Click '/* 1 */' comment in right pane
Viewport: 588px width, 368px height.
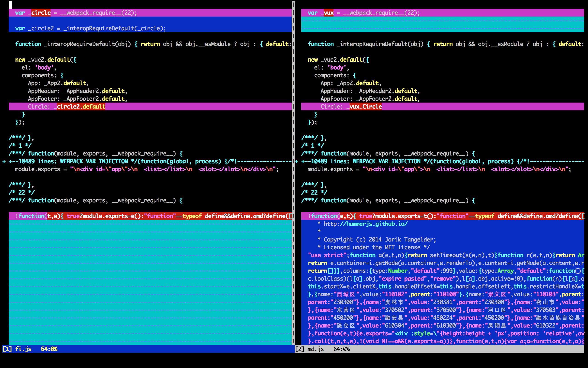coord(313,146)
